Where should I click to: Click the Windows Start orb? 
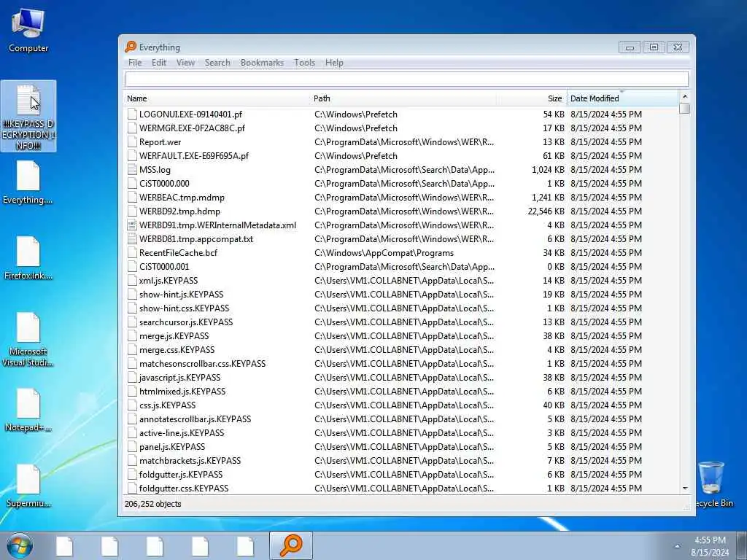tap(20, 545)
